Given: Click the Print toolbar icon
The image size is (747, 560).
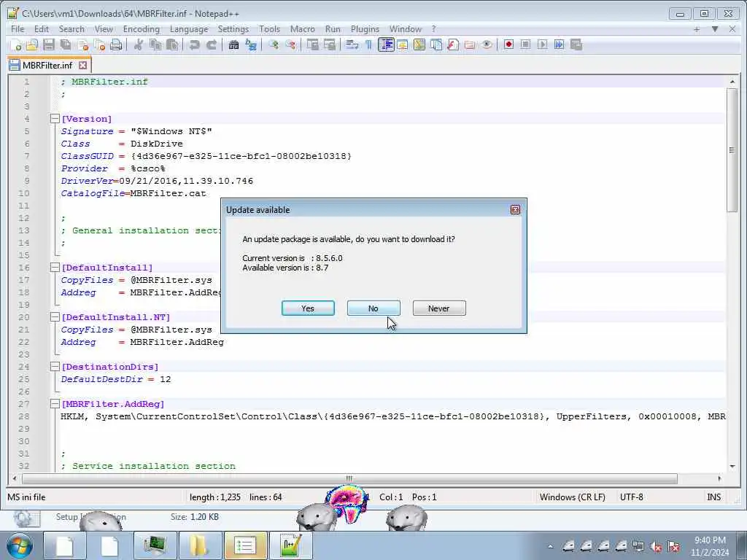Looking at the screenshot, I should pos(116,44).
